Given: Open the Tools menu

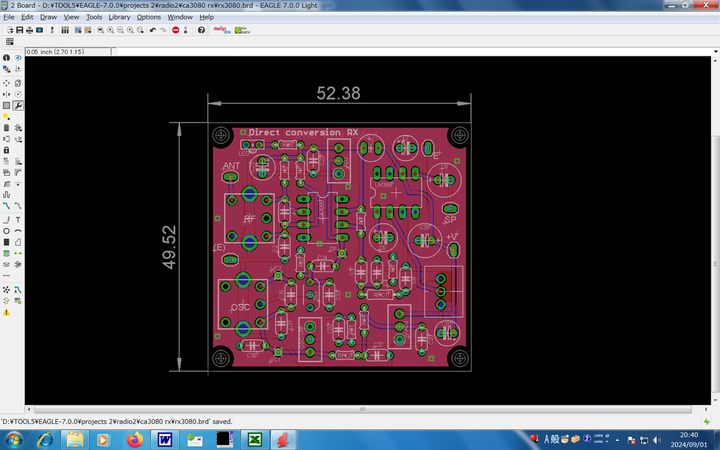Looking at the screenshot, I should tap(94, 17).
